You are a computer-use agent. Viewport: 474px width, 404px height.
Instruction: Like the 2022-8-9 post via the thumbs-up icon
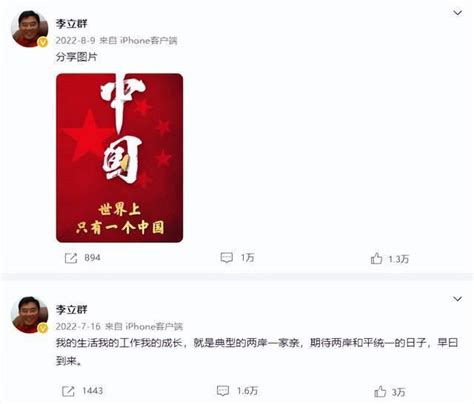(376, 258)
